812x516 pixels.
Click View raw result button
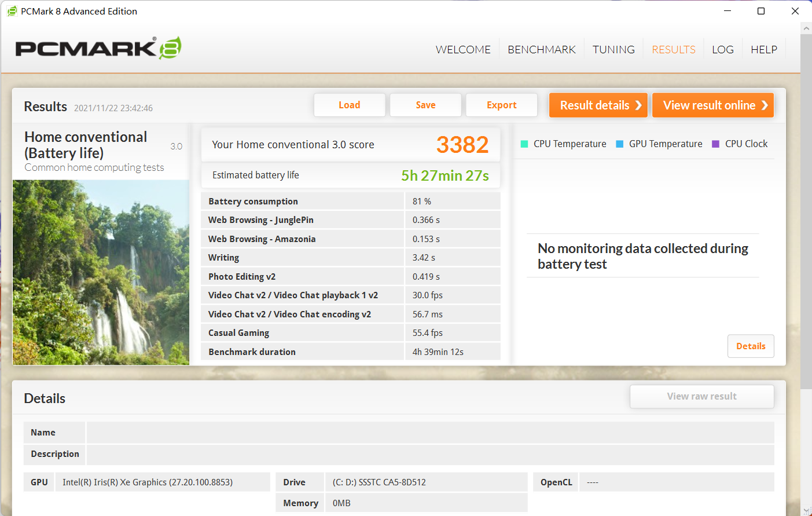pyautogui.click(x=702, y=397)
